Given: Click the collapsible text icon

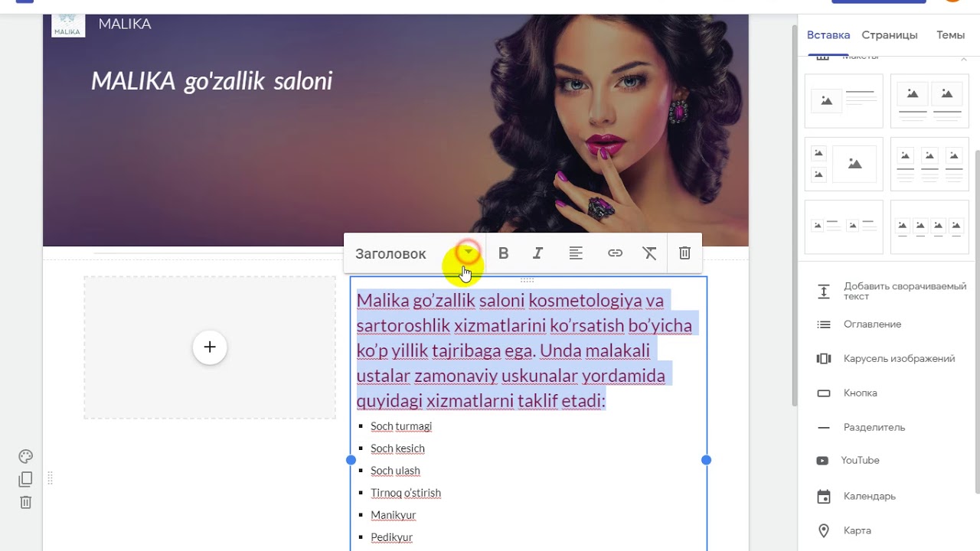Looking at the screenshot, I should (824, 291).
